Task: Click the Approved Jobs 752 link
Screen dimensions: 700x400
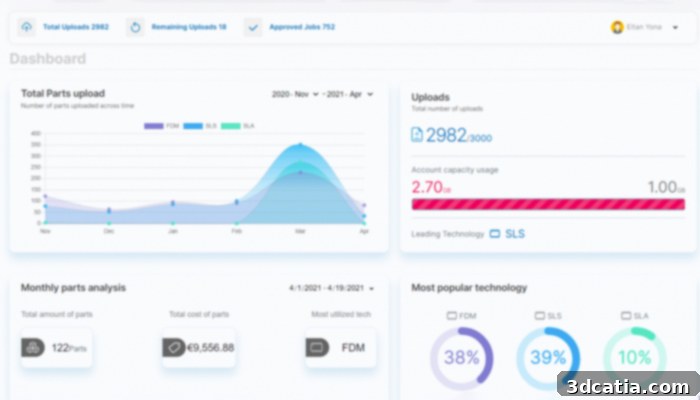Action: click(302, 27)
